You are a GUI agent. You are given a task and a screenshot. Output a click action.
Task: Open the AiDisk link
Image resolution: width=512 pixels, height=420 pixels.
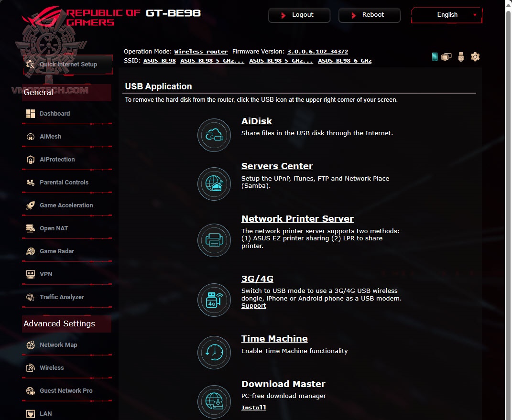pyautogui.click(x=256, y=121)
